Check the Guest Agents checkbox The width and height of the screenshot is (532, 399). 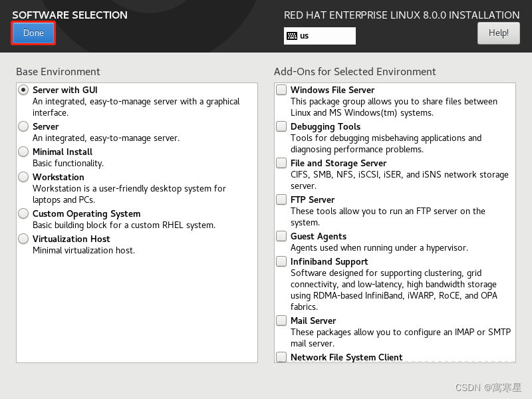tap(281, 236)
